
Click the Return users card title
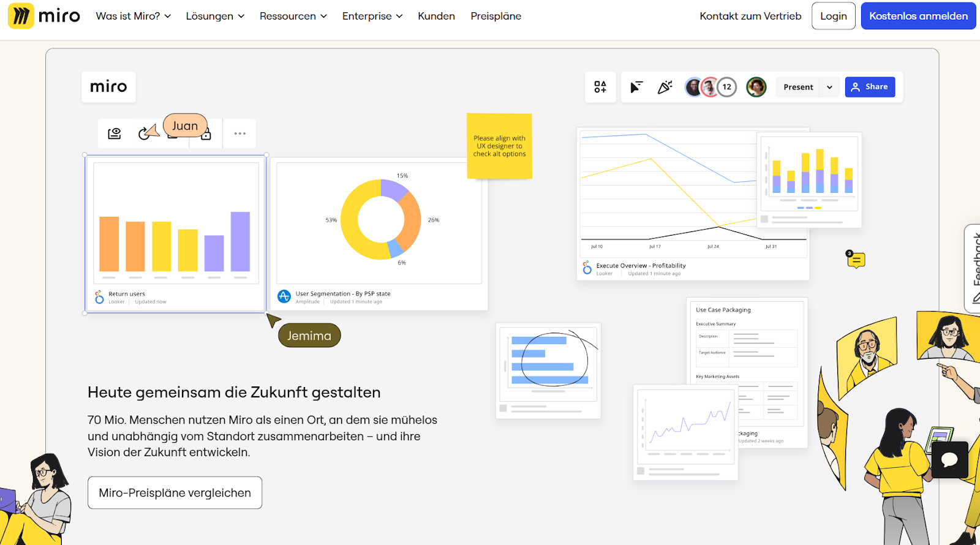[127, 294]
